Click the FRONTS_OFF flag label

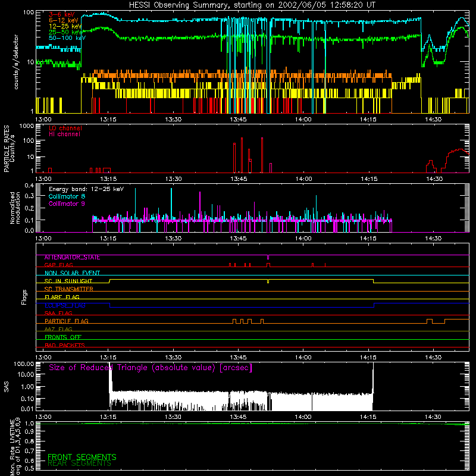coord(63,337)
